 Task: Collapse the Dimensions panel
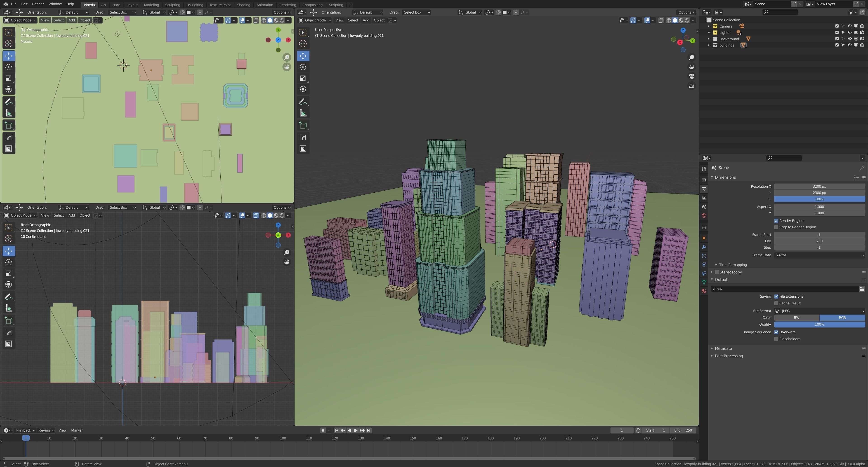[x=712, y=177]
